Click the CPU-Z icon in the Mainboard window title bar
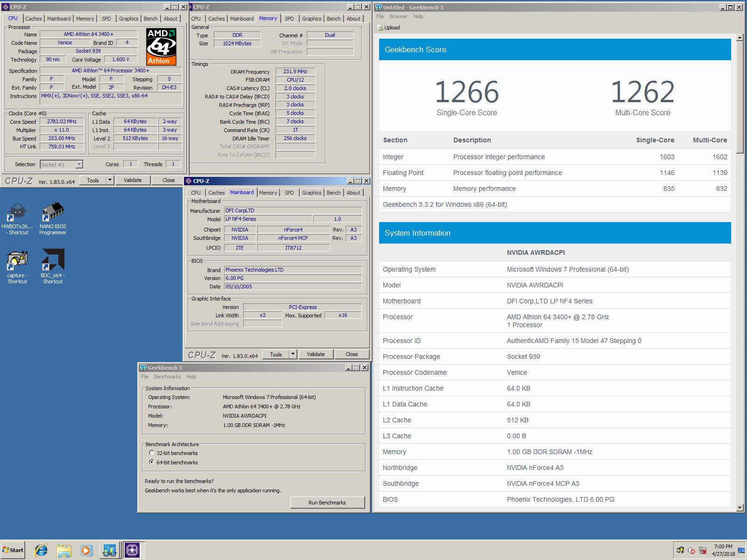 click(x=189, y=181)
